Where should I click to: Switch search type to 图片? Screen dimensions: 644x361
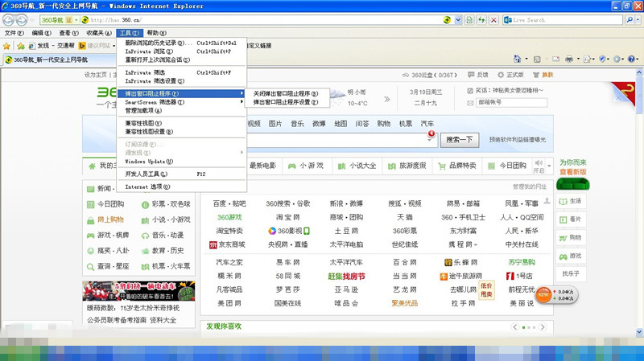pyautogui.click(x=275, y=124)
